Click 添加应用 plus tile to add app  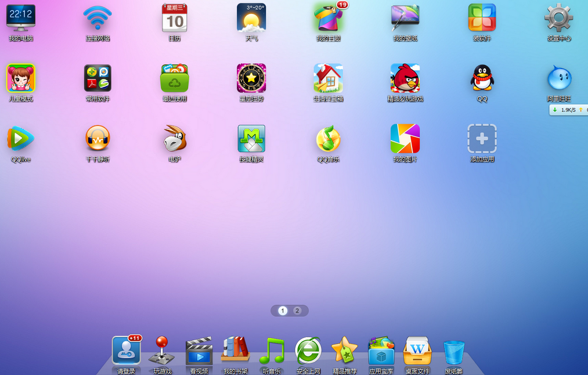tap(482, 139)
